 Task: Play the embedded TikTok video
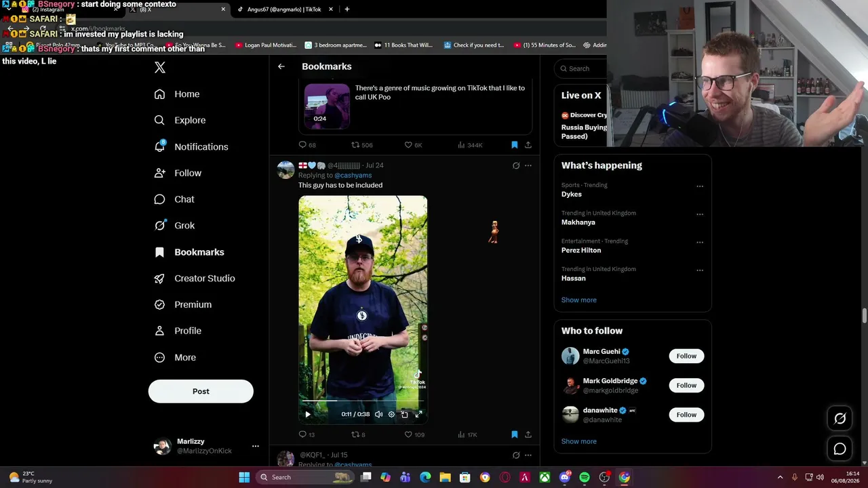point(308,414)
